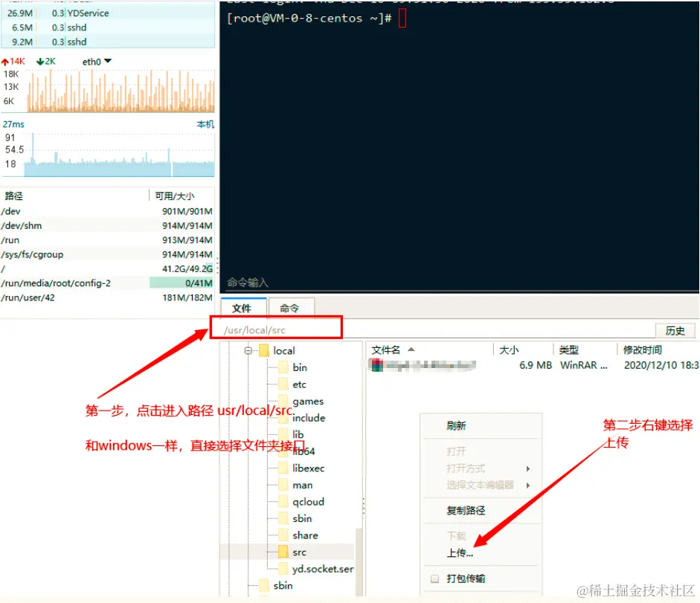Click the 历史 button
Screen dimensions: 700x603
coord(675,331)
